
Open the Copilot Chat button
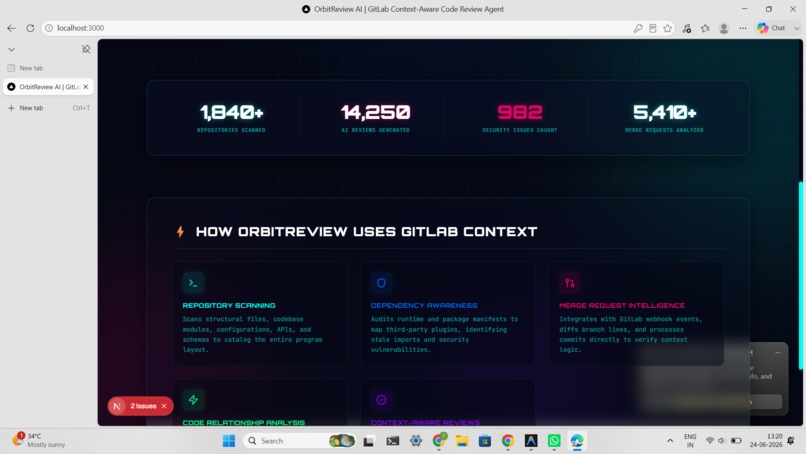771,28
